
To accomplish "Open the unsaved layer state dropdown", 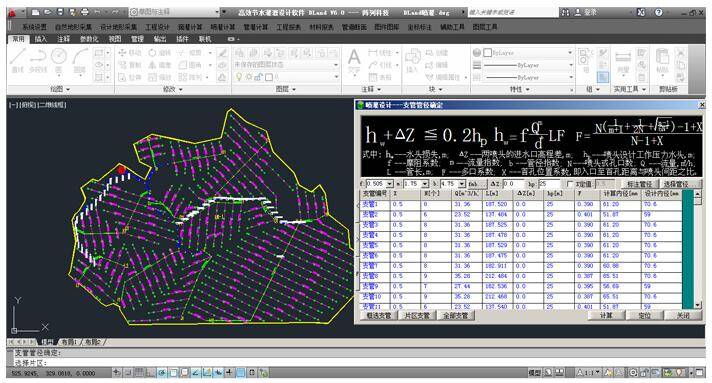I will (287, 65).
